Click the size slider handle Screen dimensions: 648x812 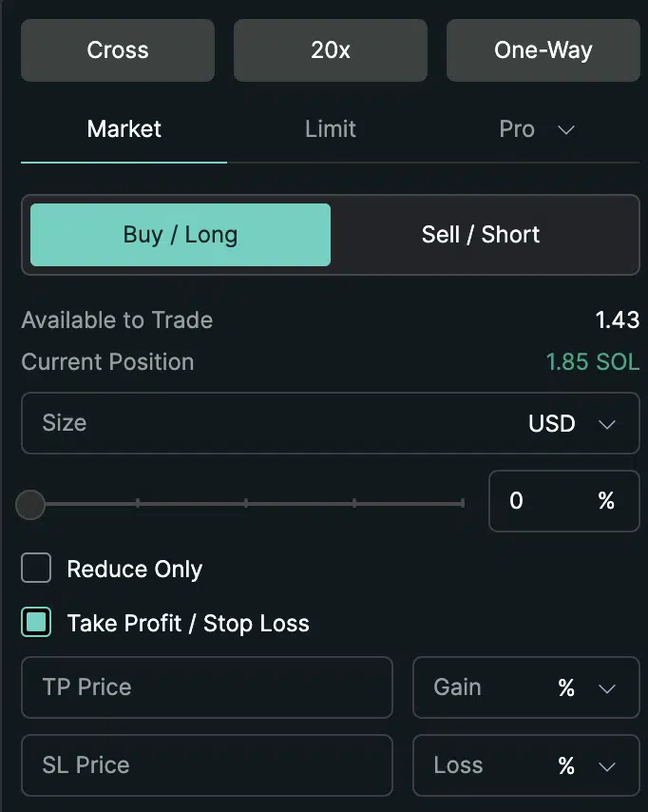(31, 504)
